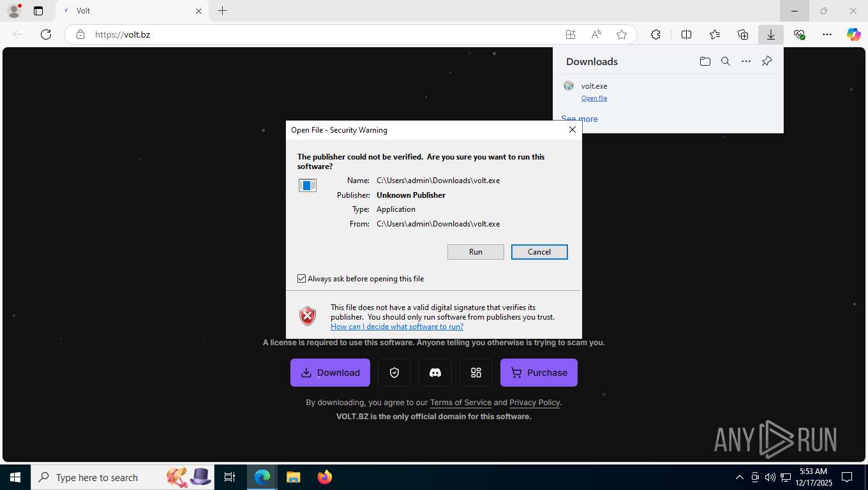This screenshot has width=868, height=490.
Task: Click the volt.exe filename in Downloads
Action: click(594, 86)
